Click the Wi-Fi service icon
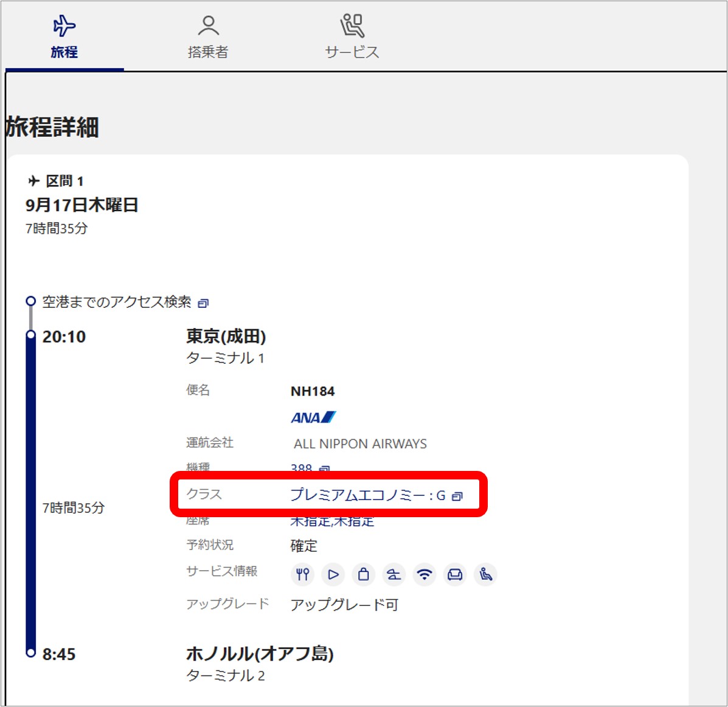This screenshot has height=707, width=728. point(425,574)
